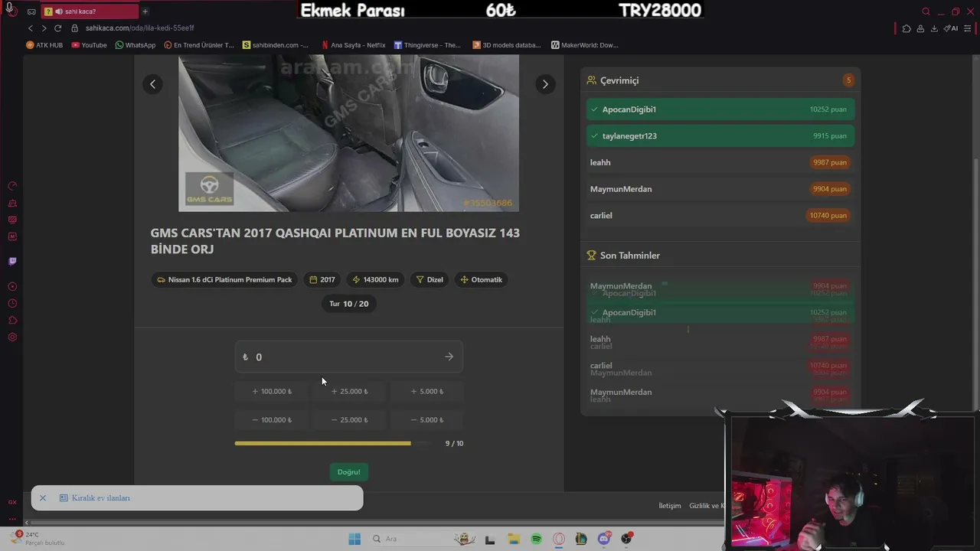Open the Windows Start menu
This screenshot has width=980, height=551.
point(354,539)
